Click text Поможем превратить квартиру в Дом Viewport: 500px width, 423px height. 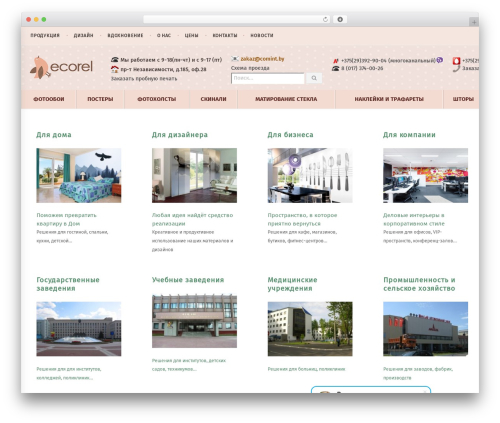[66, 219]
